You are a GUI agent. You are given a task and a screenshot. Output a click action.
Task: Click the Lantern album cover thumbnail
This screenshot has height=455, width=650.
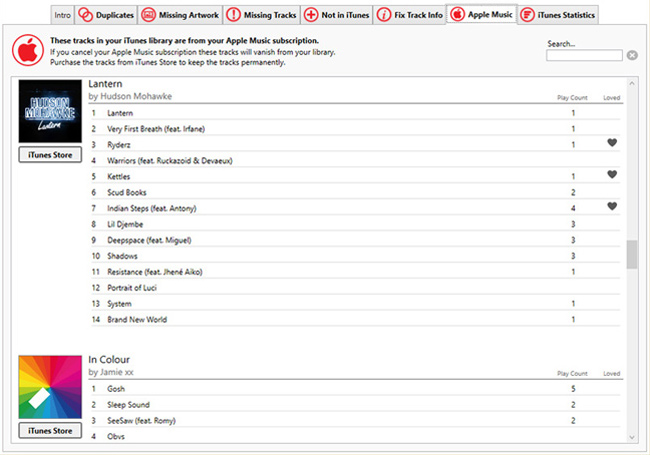[50, 111]
